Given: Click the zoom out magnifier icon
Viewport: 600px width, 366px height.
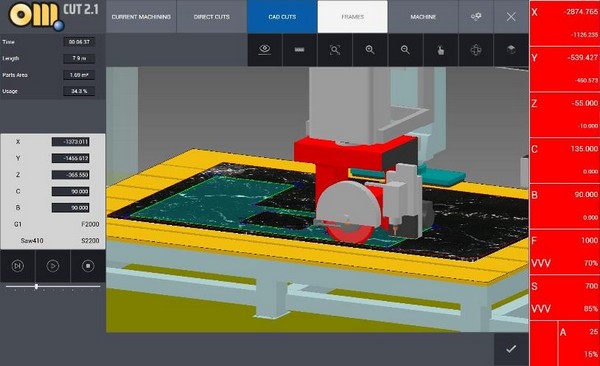Looking at the screenshot, I should click(405, 50).
